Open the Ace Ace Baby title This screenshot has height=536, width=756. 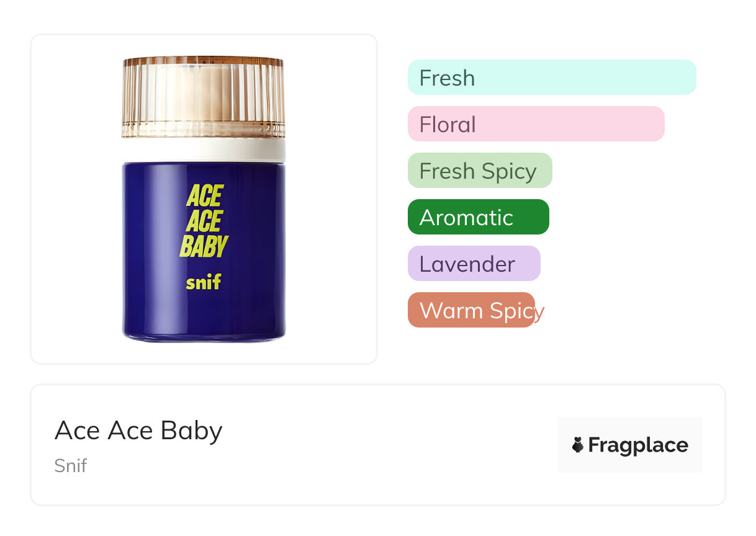tap(138, 430)
